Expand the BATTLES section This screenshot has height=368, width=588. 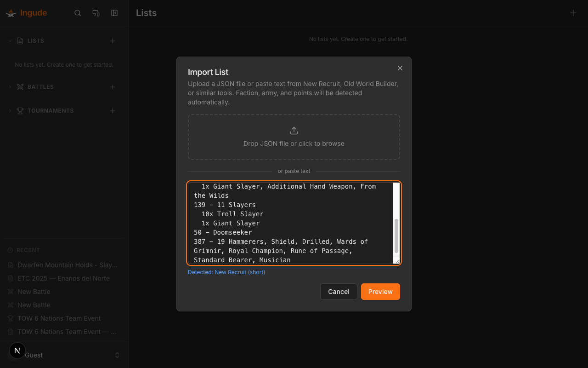(x=10, y=86)
